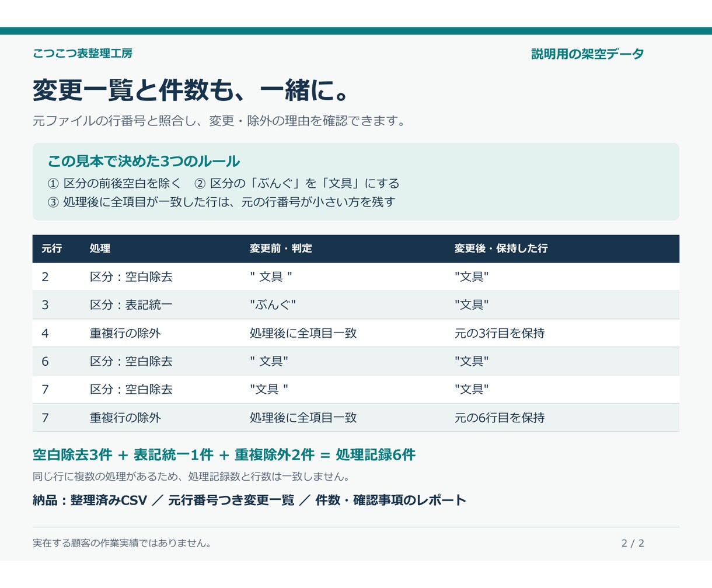The width and height of the screenshot is (712, 588).
Task: Click the summary line ending 処理記録6件
Action: click(224, 455)
